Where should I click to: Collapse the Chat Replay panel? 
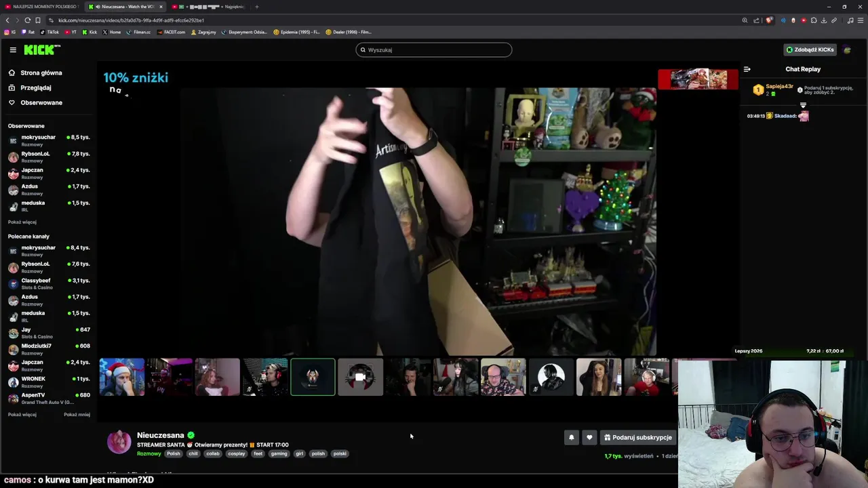coord(747,69)
